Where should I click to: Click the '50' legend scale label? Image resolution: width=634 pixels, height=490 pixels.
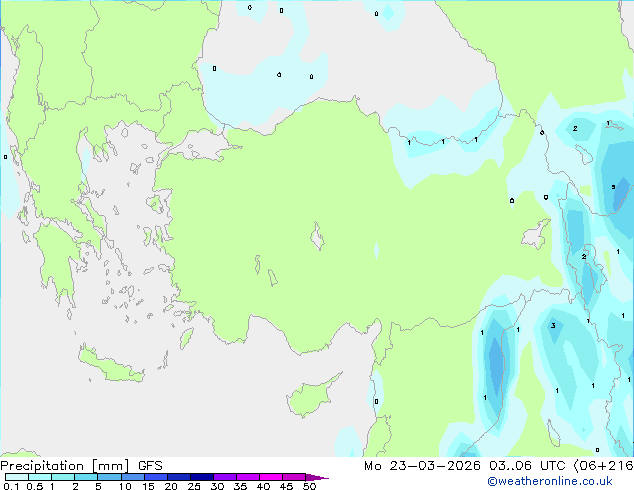click(x=309, y=486)
